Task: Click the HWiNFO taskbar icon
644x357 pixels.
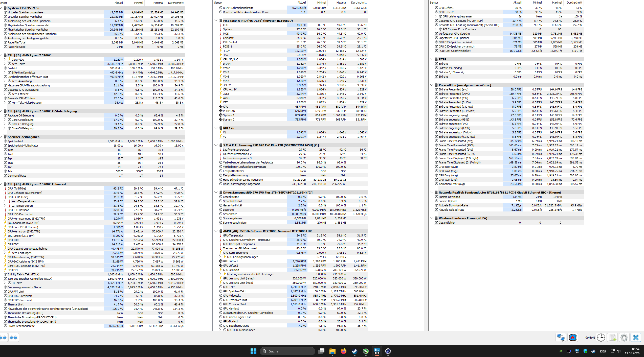Action: pos(377,351)
